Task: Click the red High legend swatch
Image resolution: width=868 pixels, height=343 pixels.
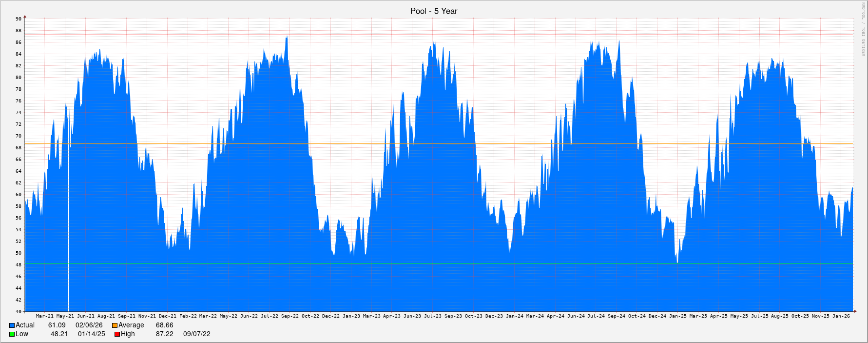Action: pyautogui.click(x=117, y=334)
